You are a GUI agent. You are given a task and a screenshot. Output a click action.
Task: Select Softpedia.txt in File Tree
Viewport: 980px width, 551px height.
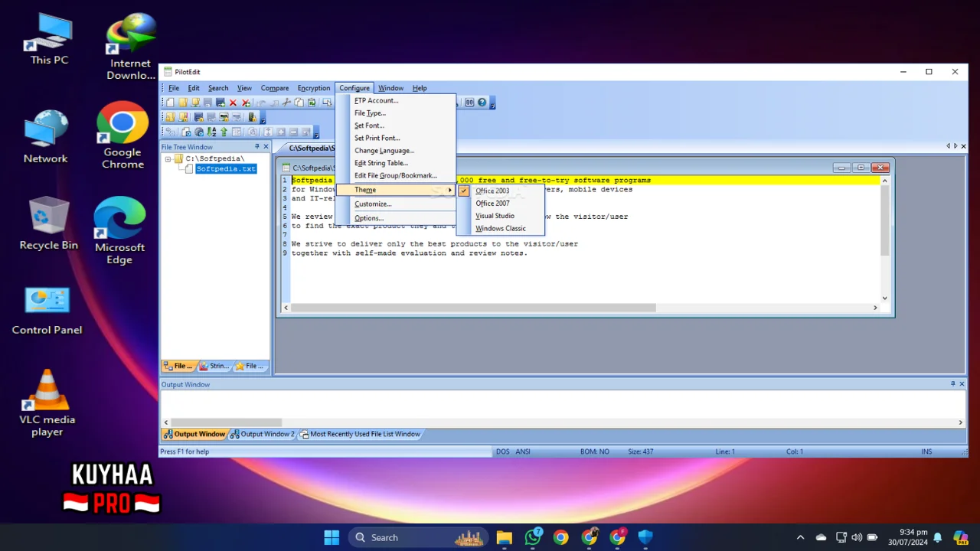click(226, 169)
